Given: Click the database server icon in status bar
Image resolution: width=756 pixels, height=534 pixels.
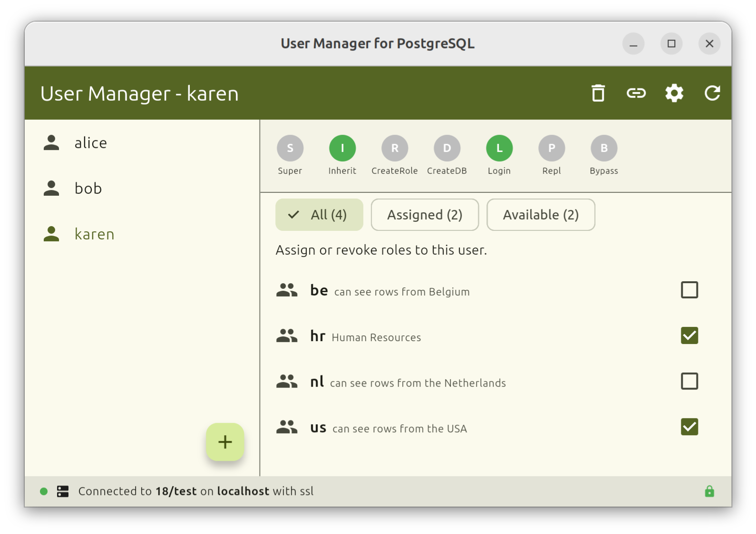Looking at the screenshot, I should pos(63,491).
